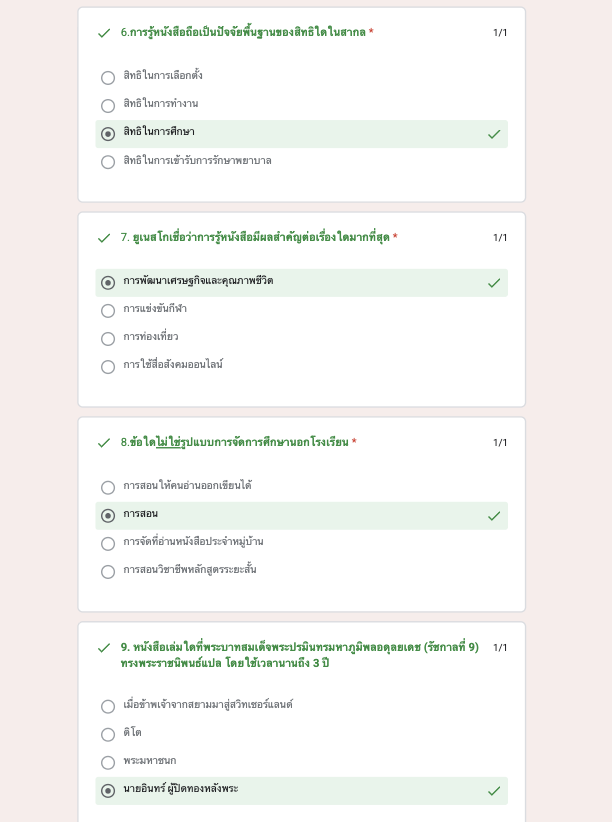This screenshot has height=822, width=612.
Task: Choose the พระมหาชนก radio option
Action: (108, 763)
